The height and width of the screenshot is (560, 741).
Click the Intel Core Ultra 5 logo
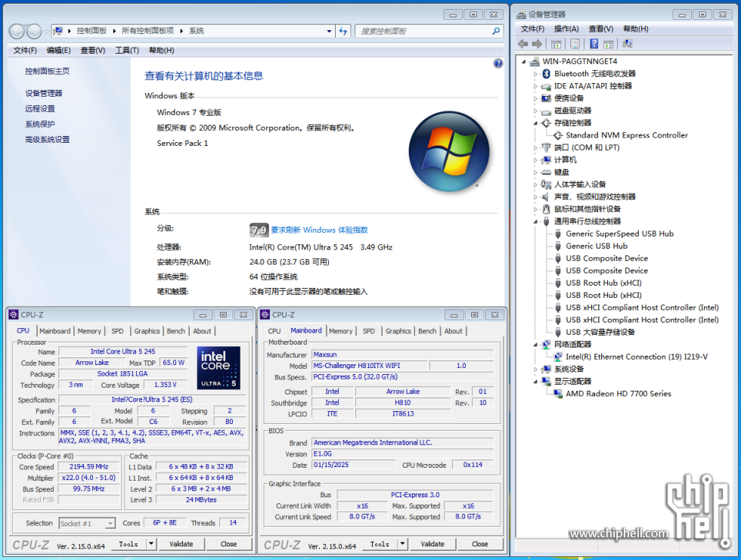point(219,368)
